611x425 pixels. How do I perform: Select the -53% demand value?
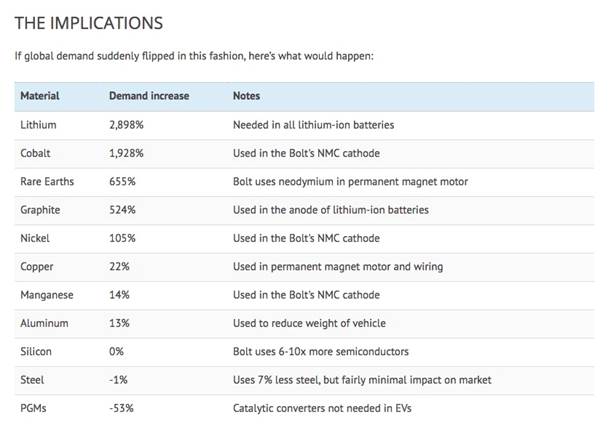121,409
